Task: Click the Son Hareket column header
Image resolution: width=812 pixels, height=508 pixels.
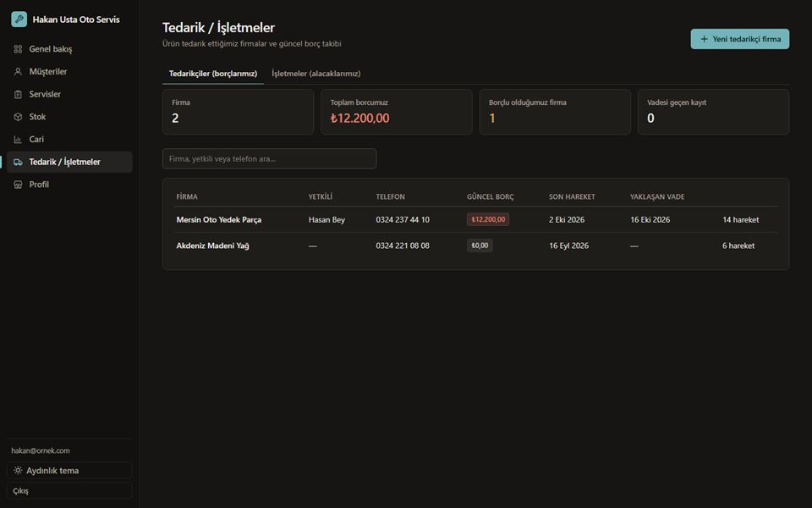Action: (572, 197)
